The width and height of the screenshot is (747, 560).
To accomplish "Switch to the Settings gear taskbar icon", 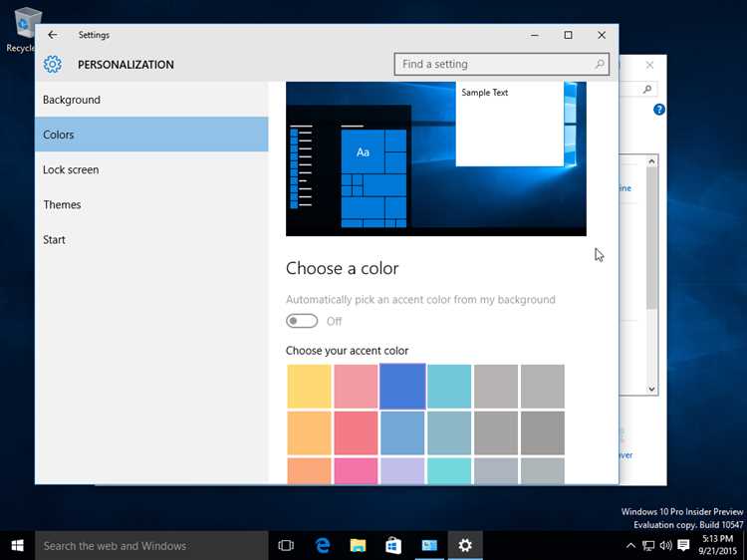I will pos(465,545).
